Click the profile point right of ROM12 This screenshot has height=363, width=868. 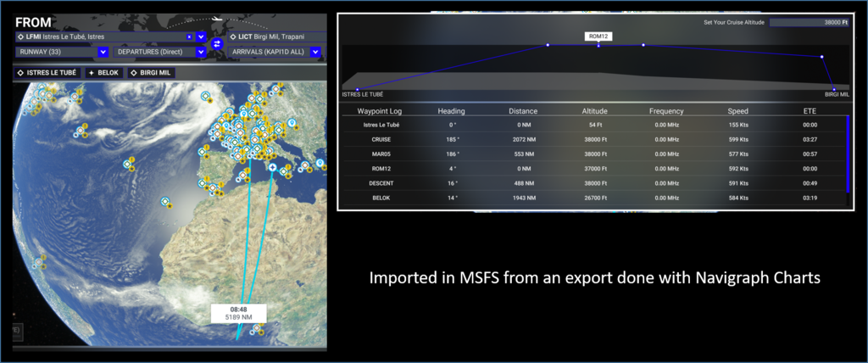pyautogui.click(x=643, y=44)
